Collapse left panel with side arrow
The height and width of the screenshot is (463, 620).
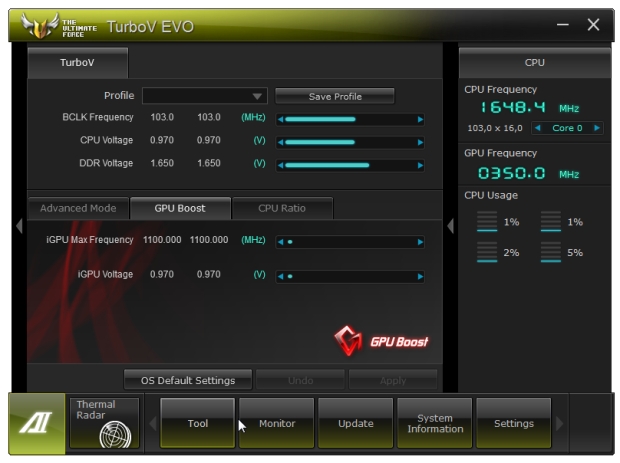pyautogui.click(x=19, y=226)
